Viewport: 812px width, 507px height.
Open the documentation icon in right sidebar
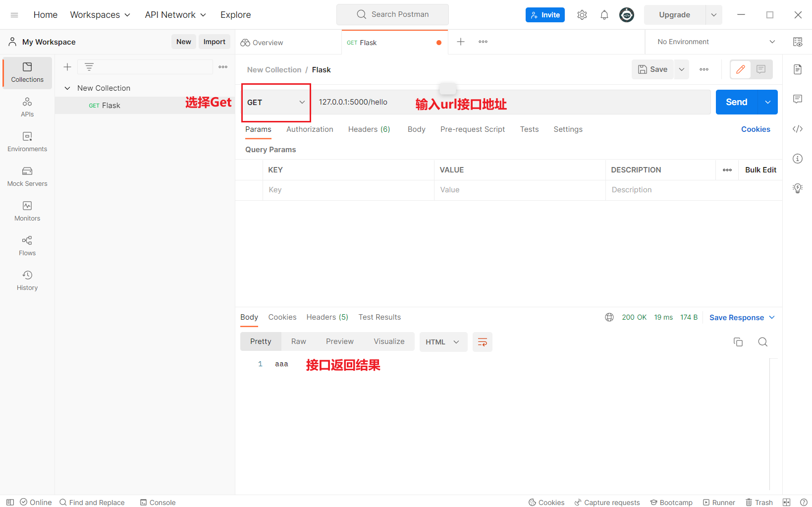798,69
